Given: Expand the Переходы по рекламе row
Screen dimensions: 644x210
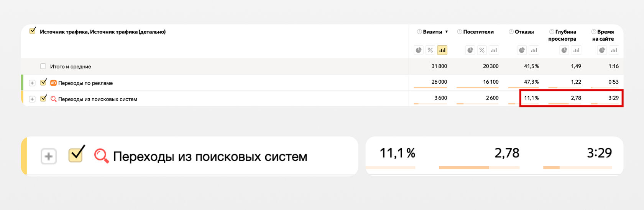Looking at the screenshot, I should click(x=32, y=83).
